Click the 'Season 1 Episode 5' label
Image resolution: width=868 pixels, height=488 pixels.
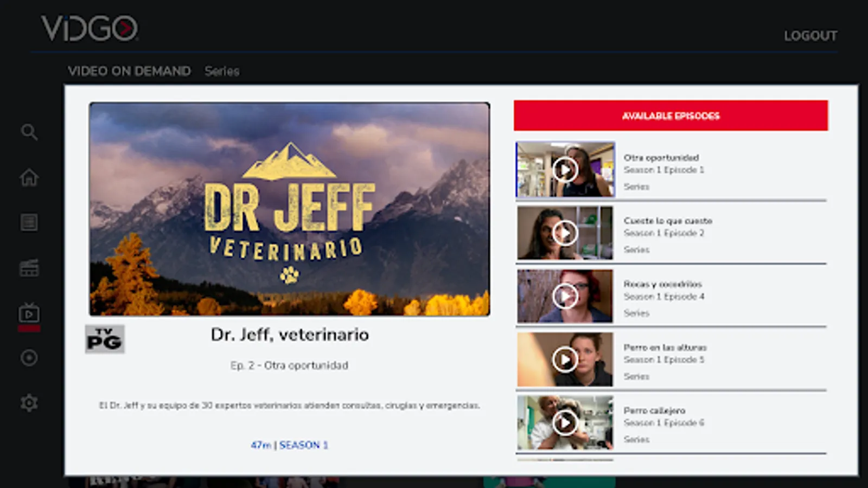pyautogui.click(x=663, y=359)
